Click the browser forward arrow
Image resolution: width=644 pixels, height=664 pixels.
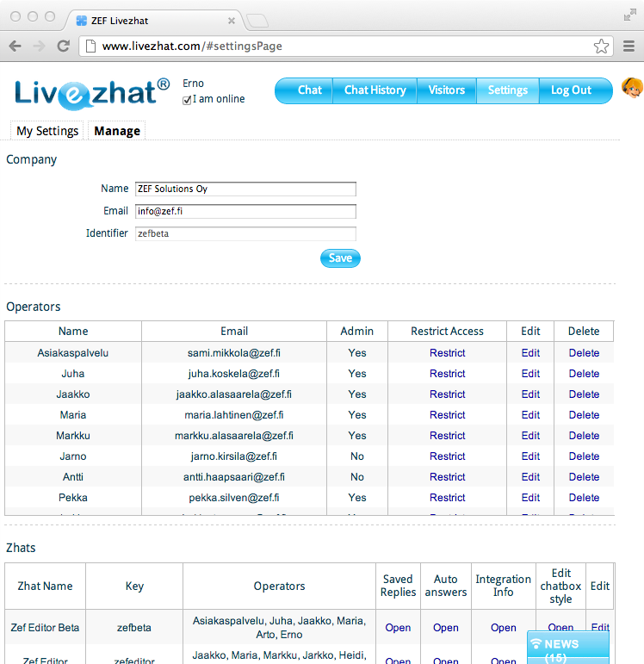click(39, 46)
